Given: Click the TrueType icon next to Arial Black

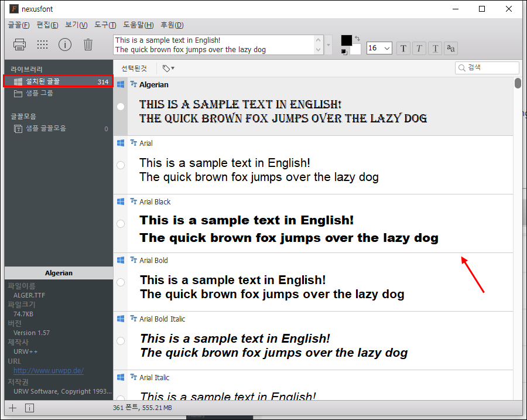Looking at the screenshot, I should tap(134, 201).
